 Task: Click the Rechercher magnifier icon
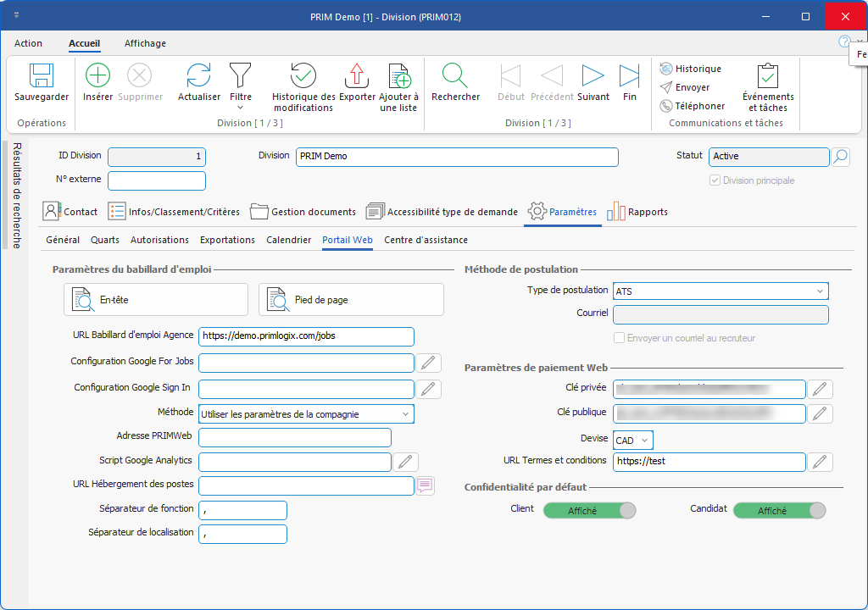455,76
